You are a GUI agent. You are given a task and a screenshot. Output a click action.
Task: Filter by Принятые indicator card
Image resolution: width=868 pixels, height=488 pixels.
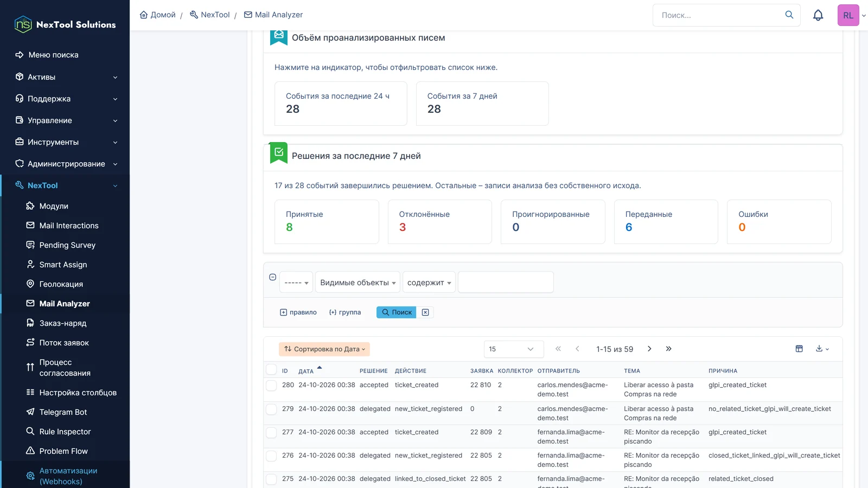[x=327, y=222]
